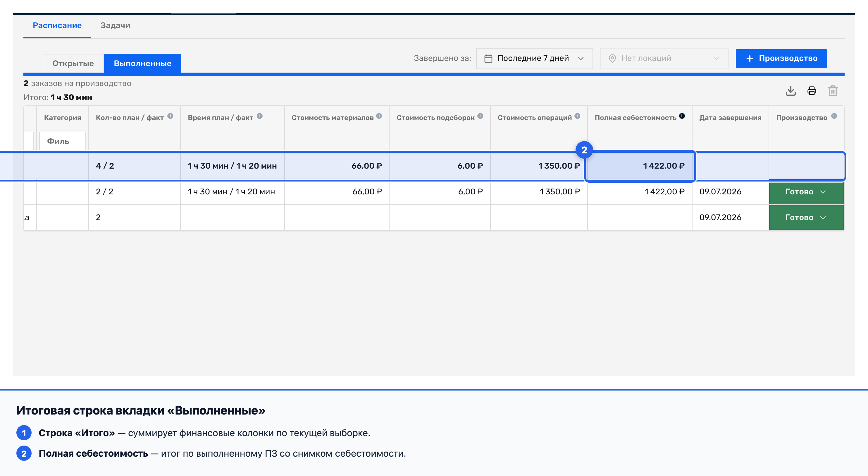Download the production orders list
This screenshot has width=868, height=476.
790,91
